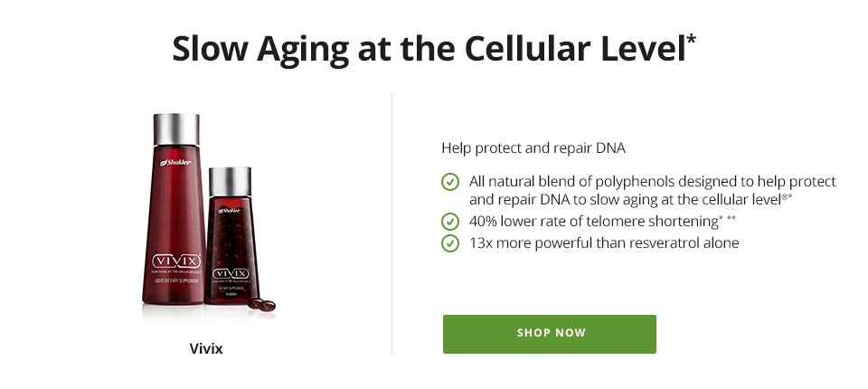Click the Shaklee logo on large bottle
Viewport: 868px width, 389px height.
[175, 162]
